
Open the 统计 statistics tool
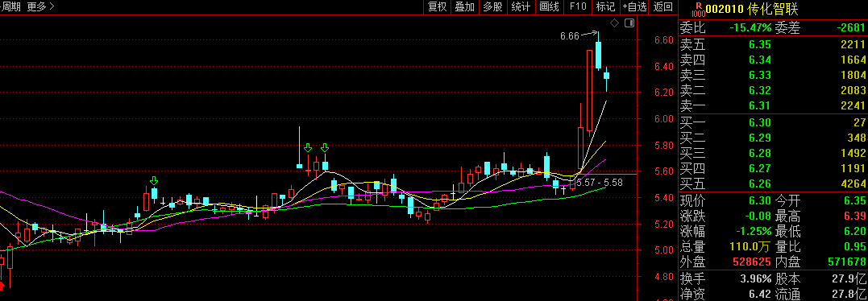coord(521,6)
